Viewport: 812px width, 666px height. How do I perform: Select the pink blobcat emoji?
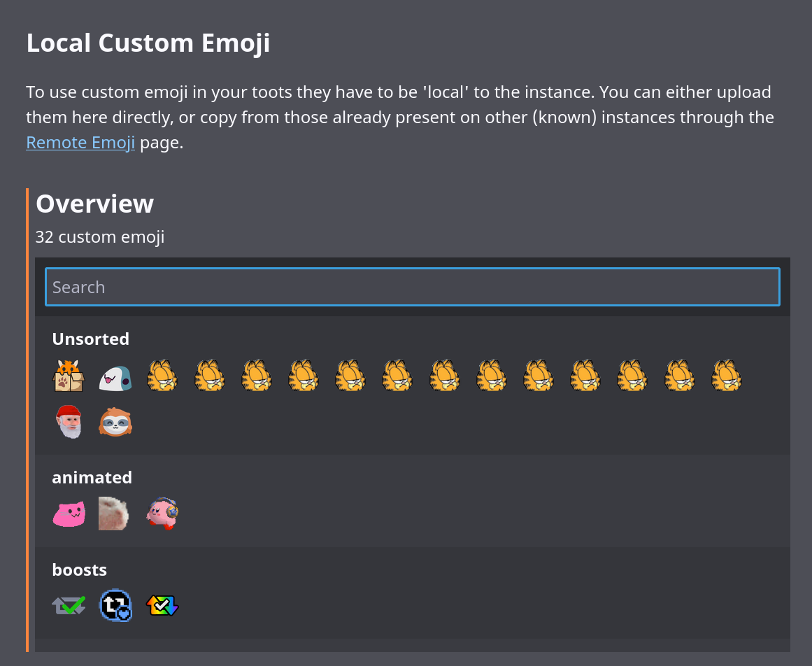click(69, 513)
